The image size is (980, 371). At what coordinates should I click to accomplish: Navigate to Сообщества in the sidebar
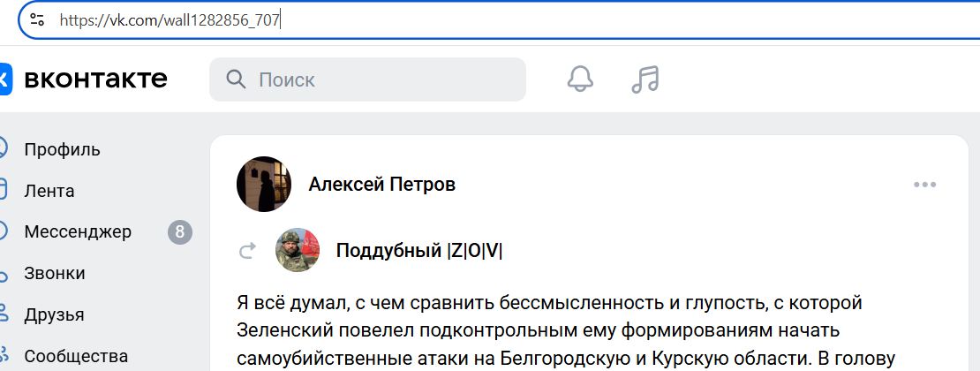tap(76, 357)
